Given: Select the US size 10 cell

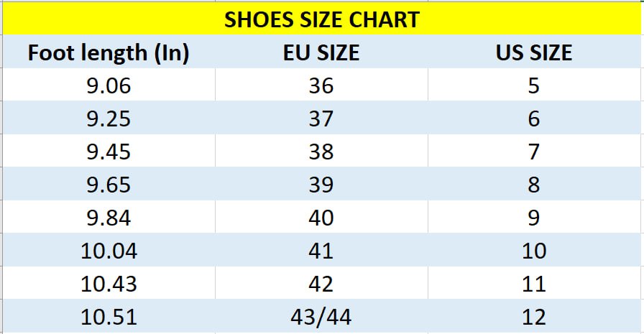Looking at the screenshot, I should 534,251.
